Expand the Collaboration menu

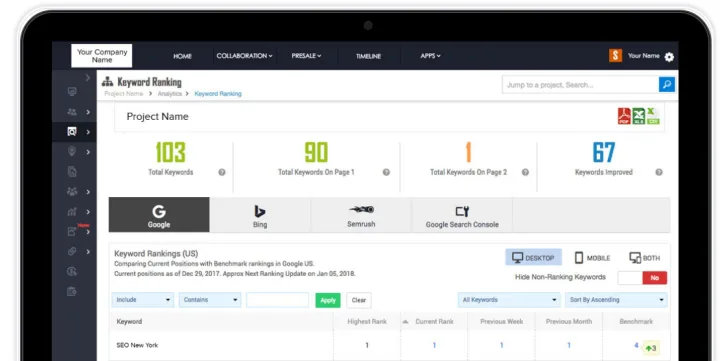tap(244, 56)
